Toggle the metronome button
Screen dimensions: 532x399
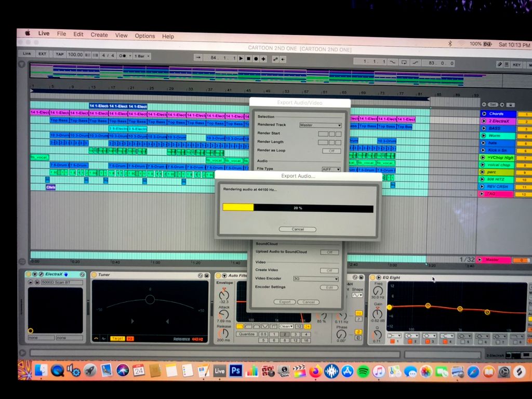(x=123, y=56)
